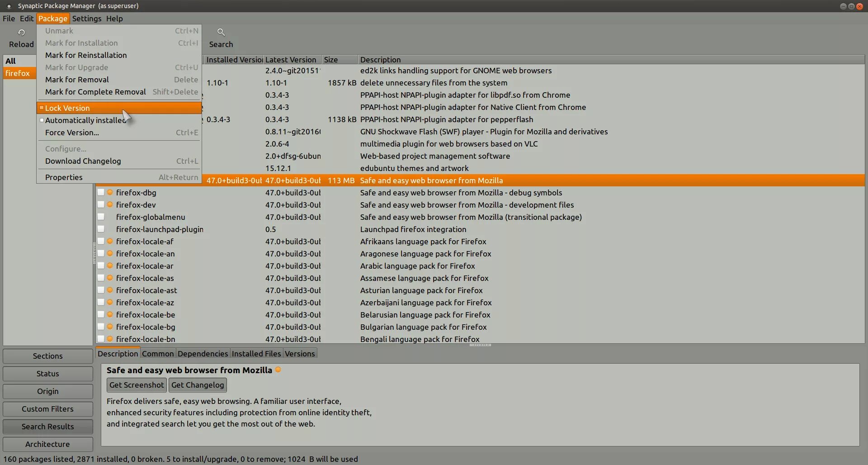Toggle status checkbox for firefox-dev

(101, 204)
